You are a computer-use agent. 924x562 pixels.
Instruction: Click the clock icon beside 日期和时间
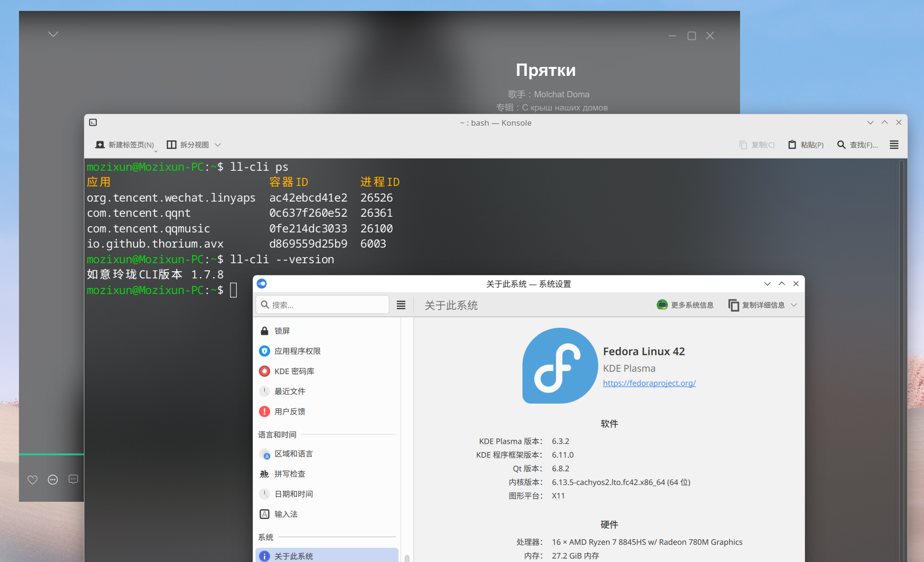[x=265, y=494]
